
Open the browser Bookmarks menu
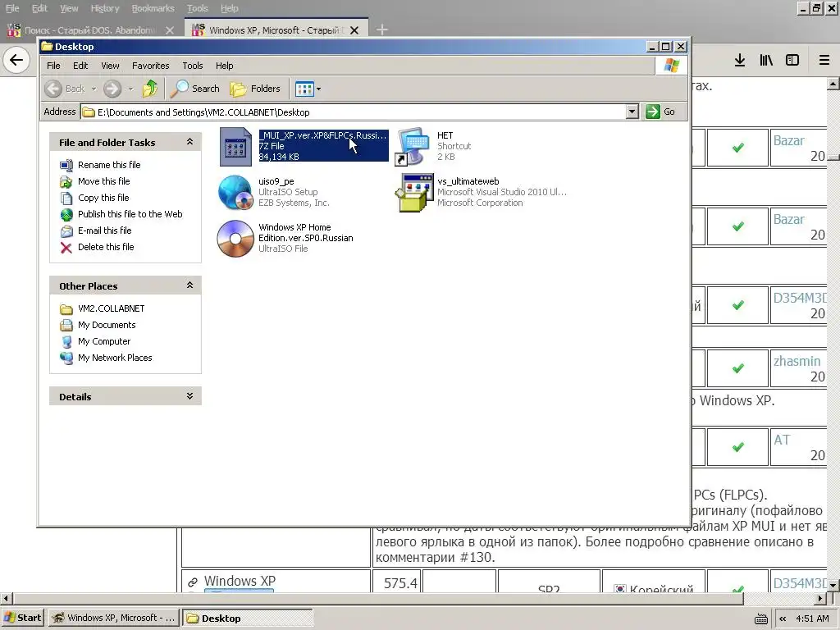coord(153,8)
